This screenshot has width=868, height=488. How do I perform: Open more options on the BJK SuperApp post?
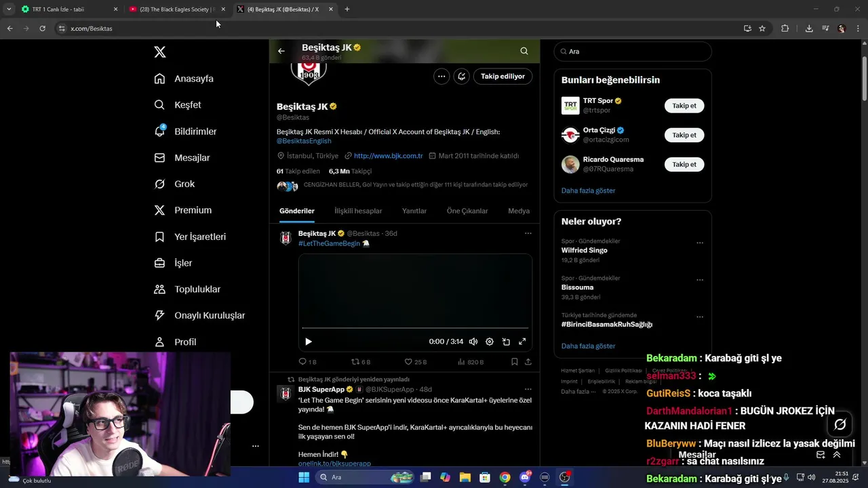[x=528, y=389]
